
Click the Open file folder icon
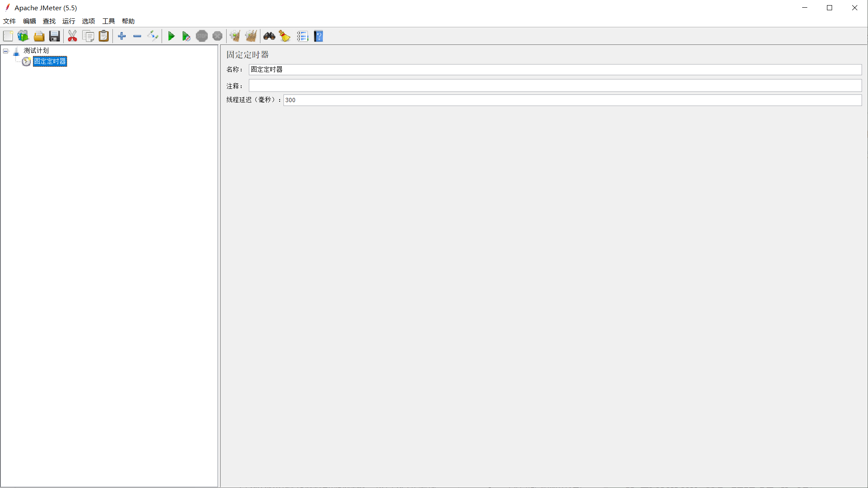tap(39, 36)
